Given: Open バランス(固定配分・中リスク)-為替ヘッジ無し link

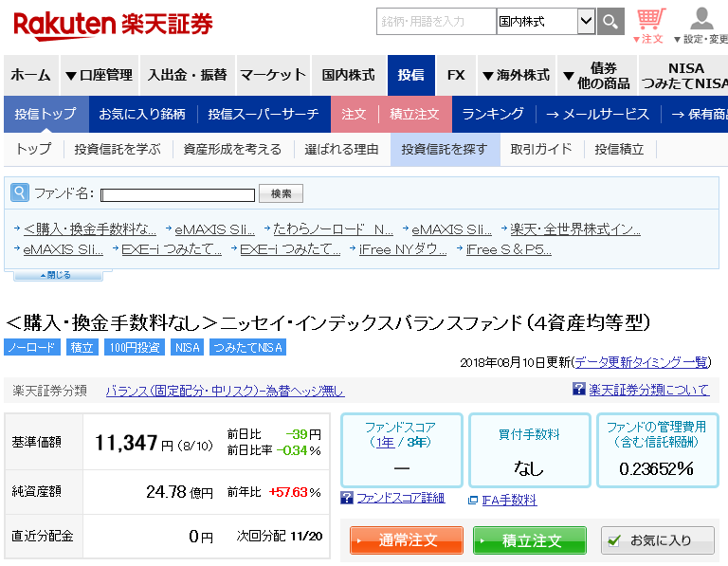Looking at the screenshot, I should (x=226, y=391).
